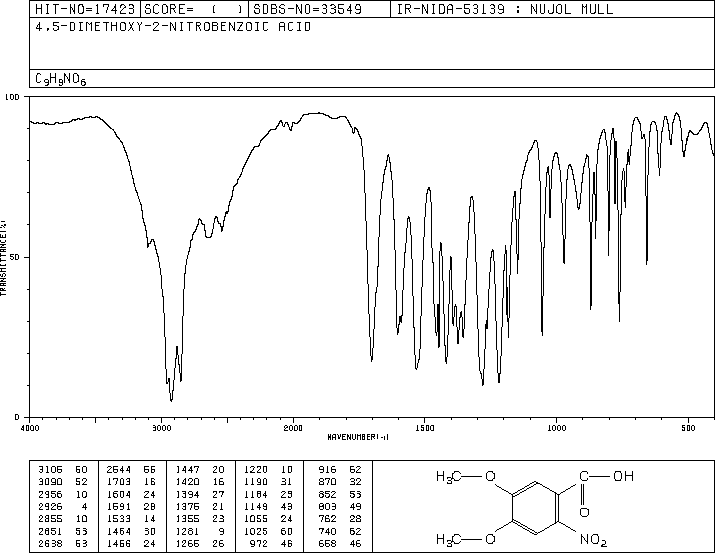Select the 740 peak entry in table

(x=340, y=531)
